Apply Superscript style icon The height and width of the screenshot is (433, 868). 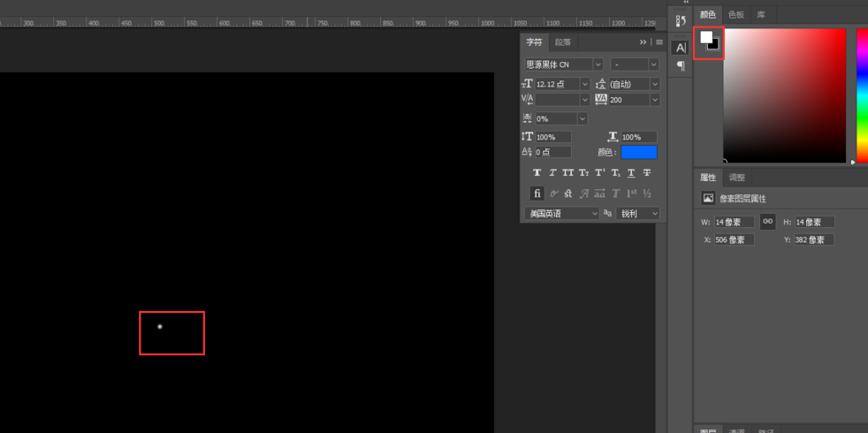(x=600, y=173)
